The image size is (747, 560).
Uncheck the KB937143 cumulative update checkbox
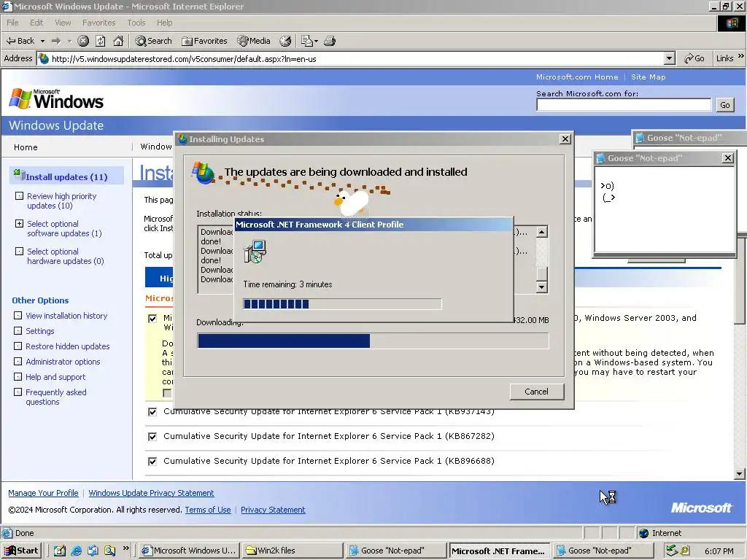pyautogui.click(x=152, y=411)
